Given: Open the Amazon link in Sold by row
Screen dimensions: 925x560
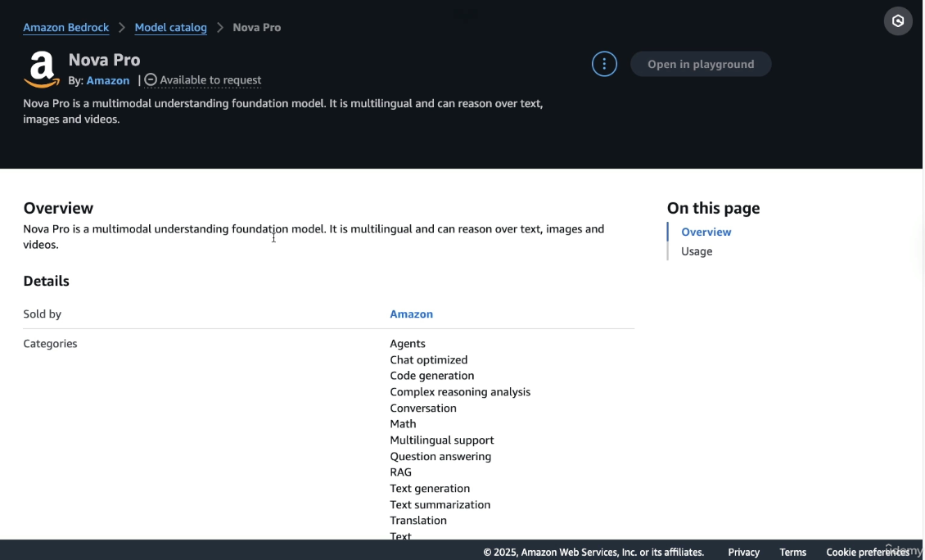Looking at the screenshot, I should (x=411, y=314).
